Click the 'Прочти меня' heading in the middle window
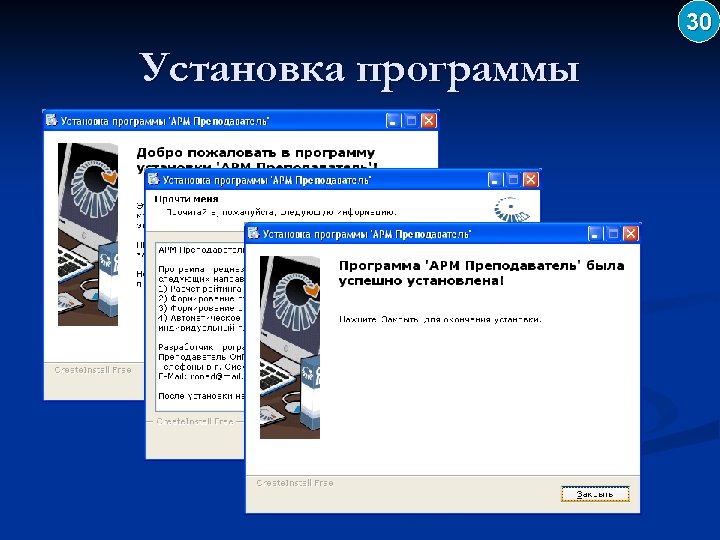The width and height of the screenshot is (720, 540). [186, 199]
